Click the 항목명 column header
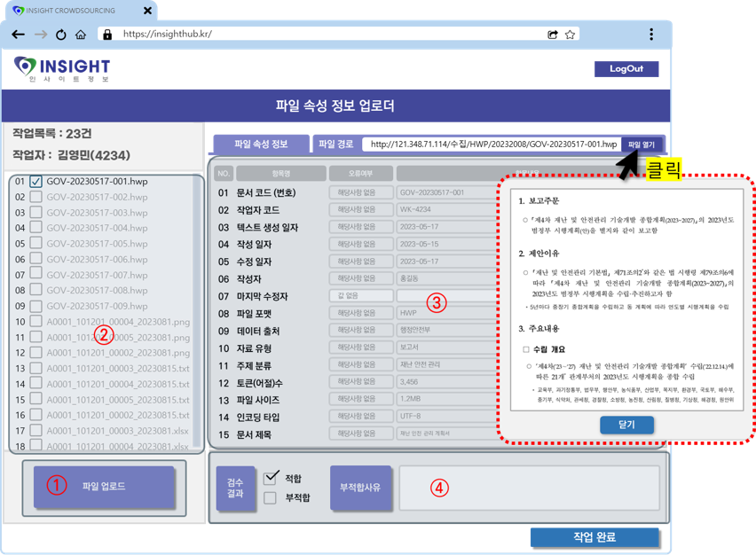Viewport: 756px width, 555px height. (281, 174)
